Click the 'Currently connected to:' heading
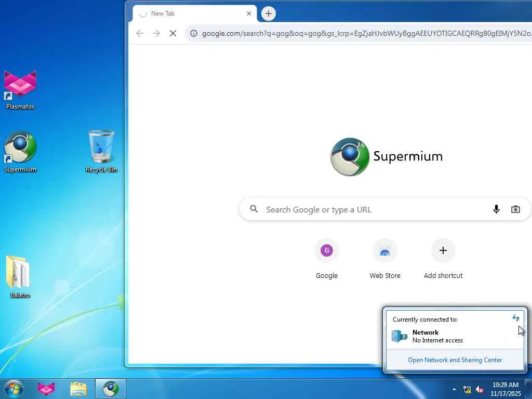The height and width of the screenshot is (399, 532). coord(425,320)
